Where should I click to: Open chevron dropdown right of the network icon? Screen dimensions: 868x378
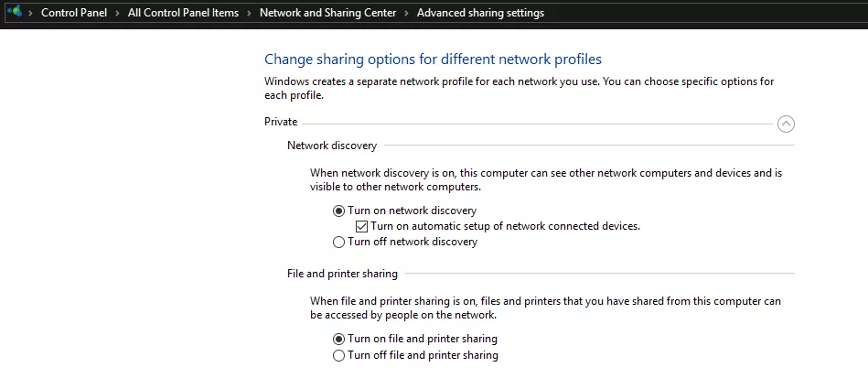tap(30, 13)
